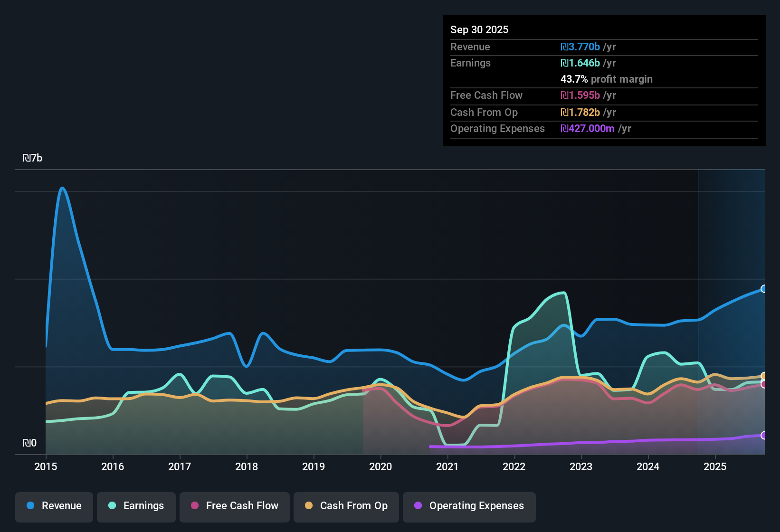The height and width of the screenshot is (532, 780).
Task: Click the 2023 x-axis label
Action: click(581, 467)
